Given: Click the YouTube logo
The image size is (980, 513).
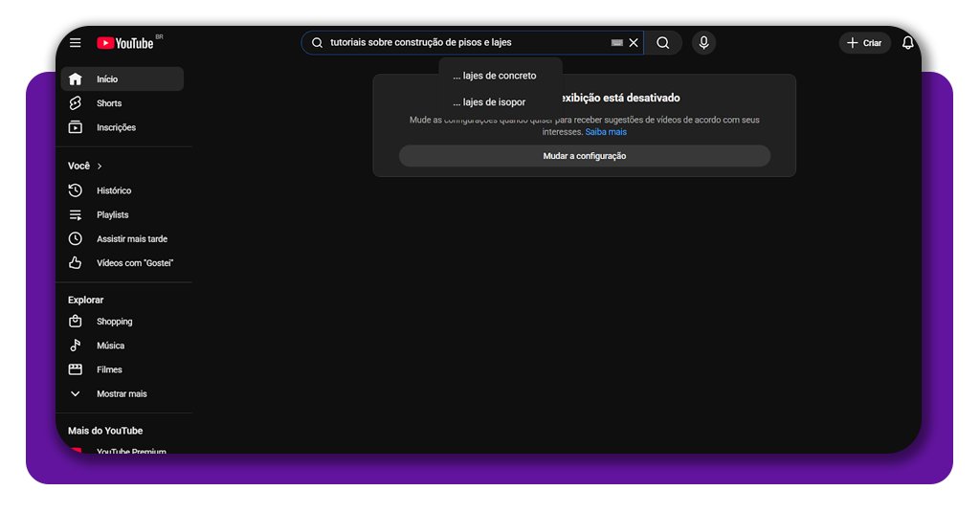Looking at the screenshot, I should pos(125,43).
